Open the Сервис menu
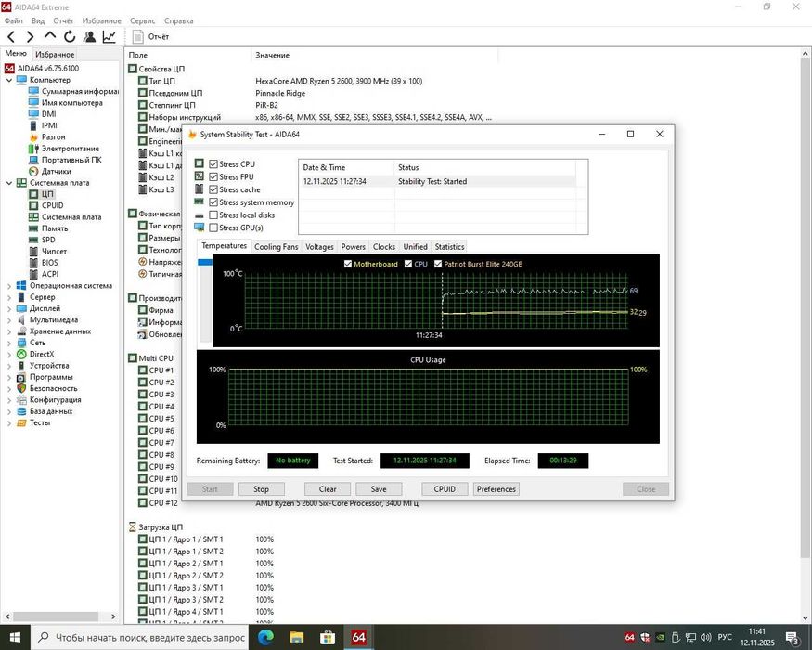This screenshot has height=650, width=812. point(142,20)
